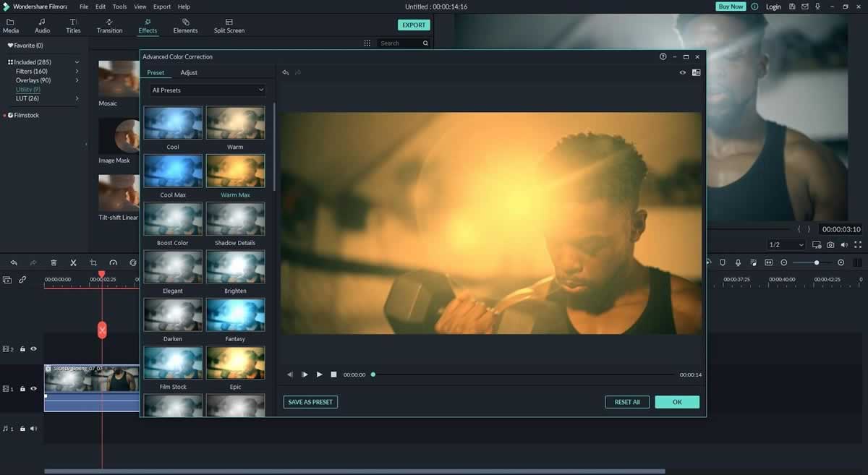Take a snapshot with the camera icon
The height and width of the screenshot is (475, 868).
click(x=830, y=244)
